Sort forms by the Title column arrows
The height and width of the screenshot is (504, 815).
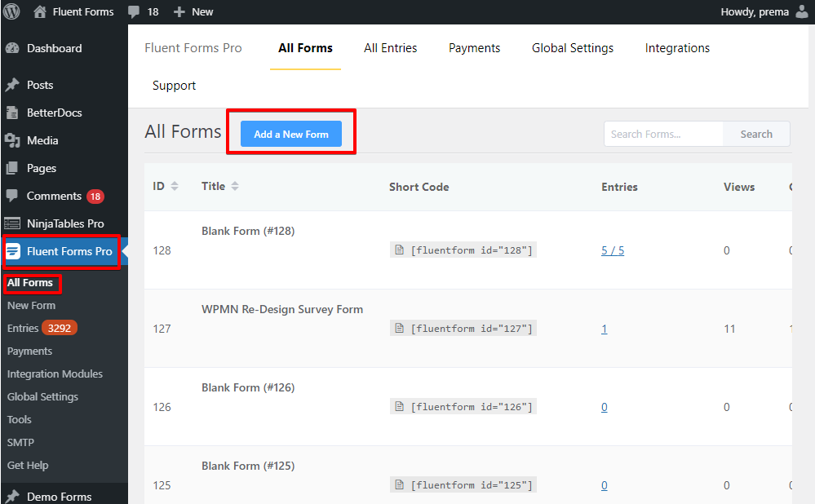pyautogui.click(x=235, y=186)
